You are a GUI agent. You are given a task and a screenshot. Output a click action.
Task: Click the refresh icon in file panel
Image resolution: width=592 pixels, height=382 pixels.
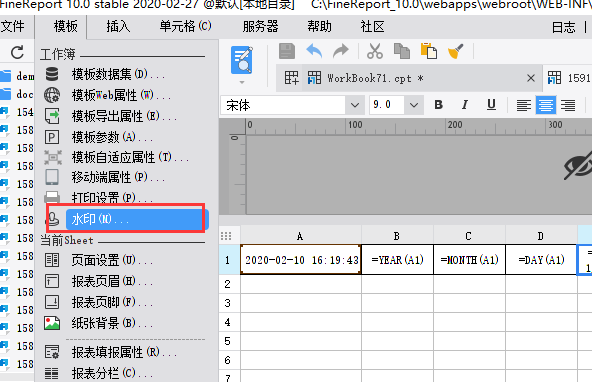point(17,52)
